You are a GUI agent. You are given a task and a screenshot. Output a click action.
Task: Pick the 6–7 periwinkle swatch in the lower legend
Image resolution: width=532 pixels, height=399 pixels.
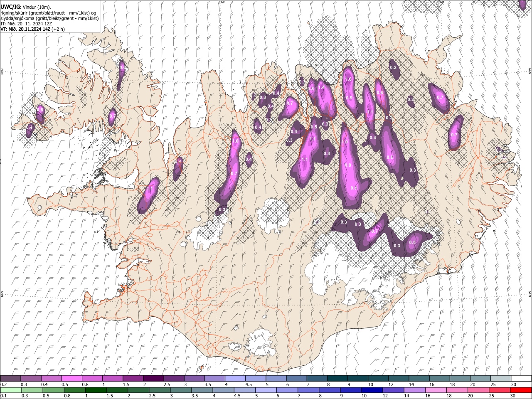[287, 390]
